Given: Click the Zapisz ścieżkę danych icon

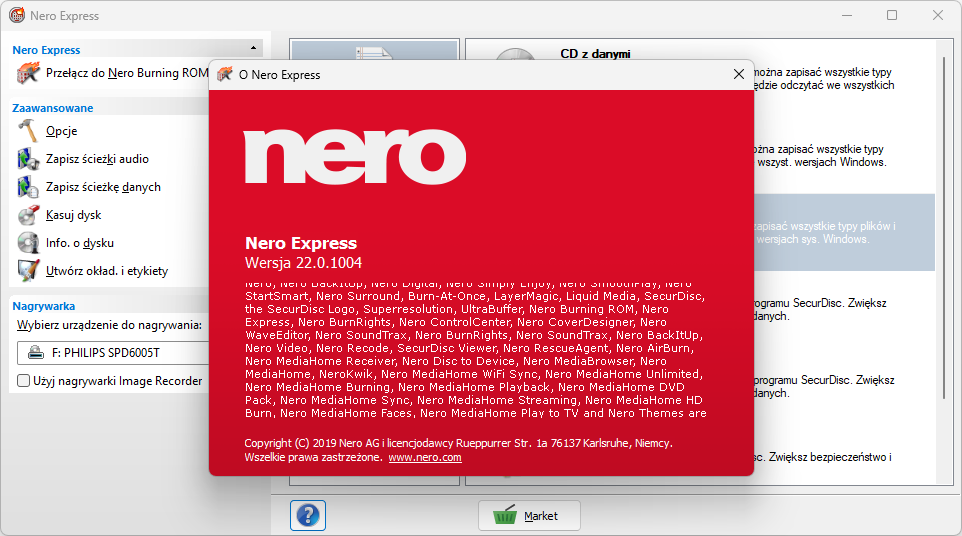Looking at the screenshot, I should point(28,187).
